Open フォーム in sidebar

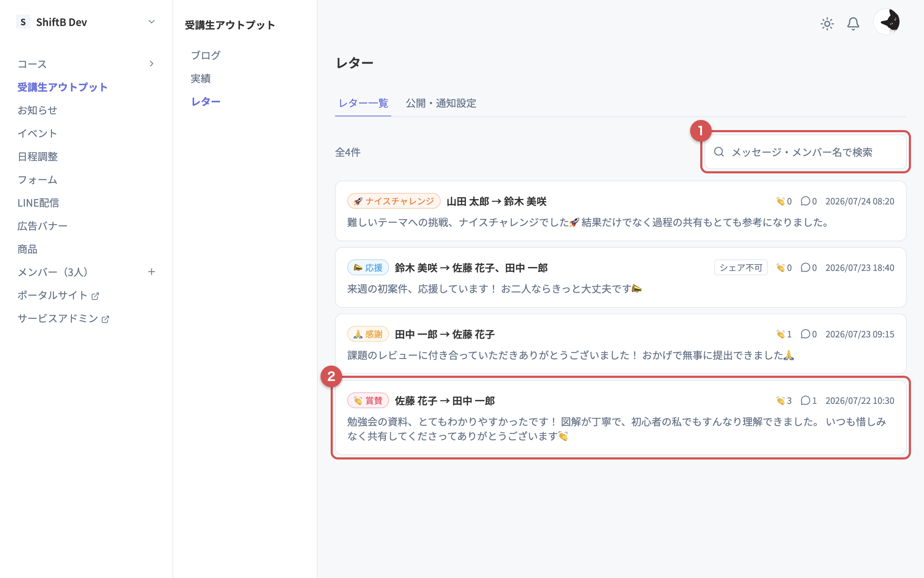pos(37,179)
